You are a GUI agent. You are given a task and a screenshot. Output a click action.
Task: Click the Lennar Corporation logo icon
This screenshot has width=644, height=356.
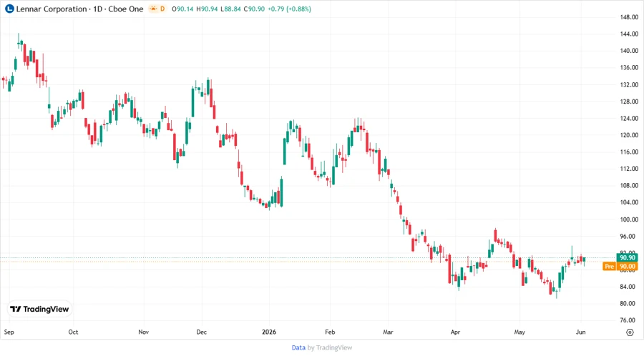(9, 9)
